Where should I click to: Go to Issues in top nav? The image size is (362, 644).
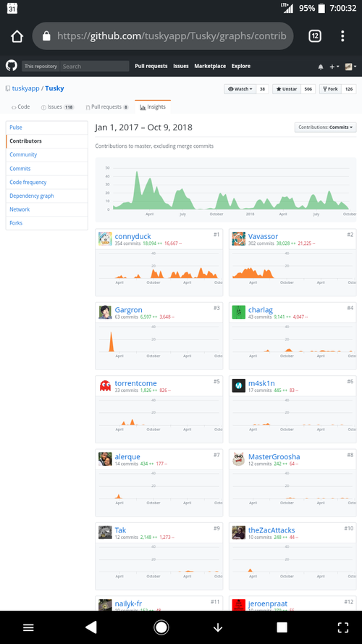pyautogui.click(x=180, y=66)
